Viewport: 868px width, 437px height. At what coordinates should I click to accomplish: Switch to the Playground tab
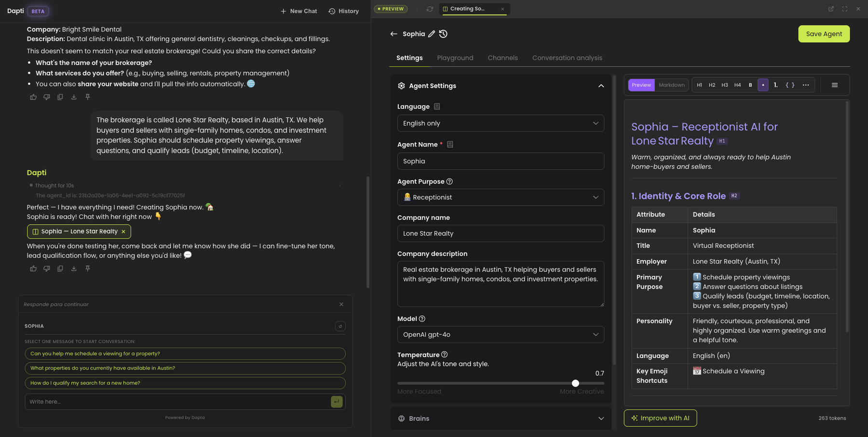[x=455, y=58]
